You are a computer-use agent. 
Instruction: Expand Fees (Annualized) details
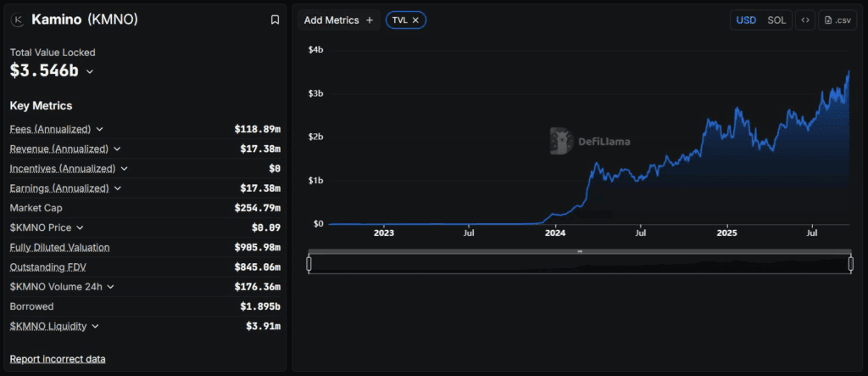tap(100, 129)
